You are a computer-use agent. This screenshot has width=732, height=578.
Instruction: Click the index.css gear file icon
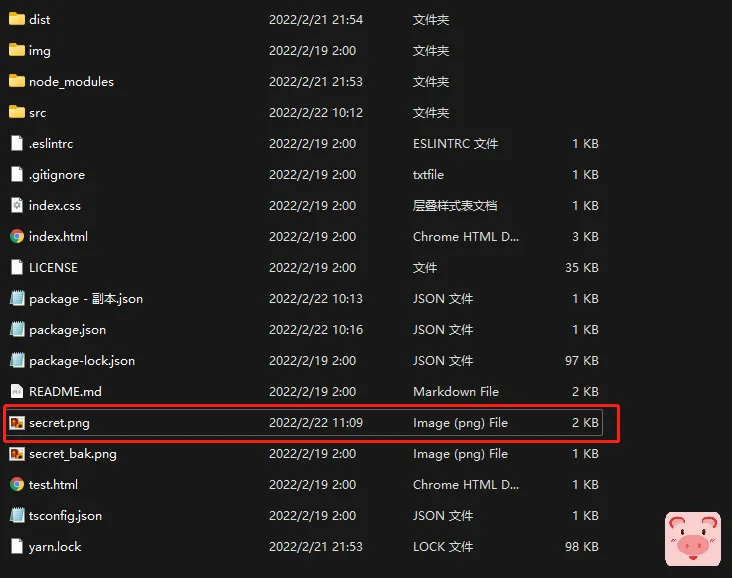(17, 205)
